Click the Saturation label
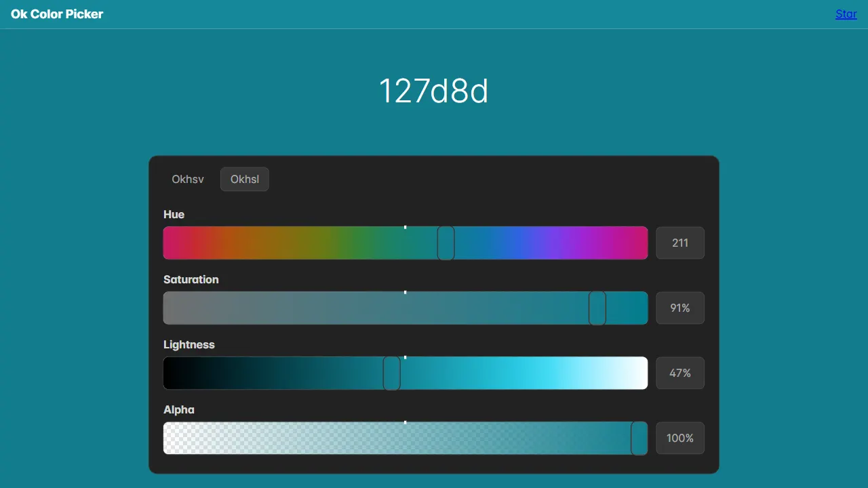The height and width of the screenshot is (488, 868). pyautogui.click(x=191, y=279)
